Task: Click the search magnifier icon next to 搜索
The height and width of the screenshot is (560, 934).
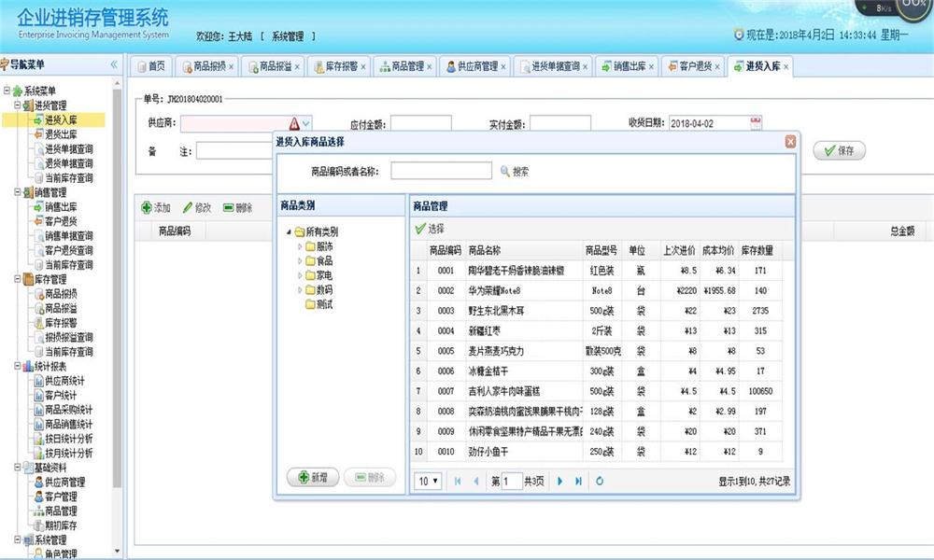Action: click(504, 172)
